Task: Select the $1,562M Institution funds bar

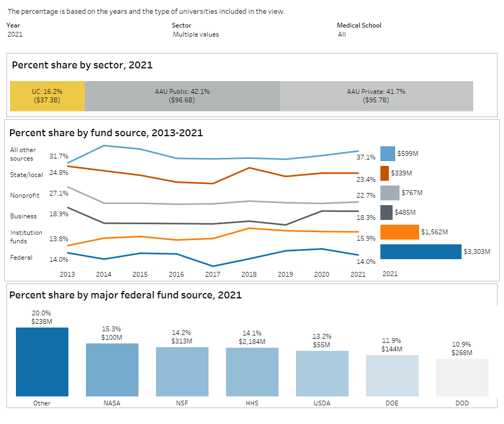Action: (x=399, y=232)
